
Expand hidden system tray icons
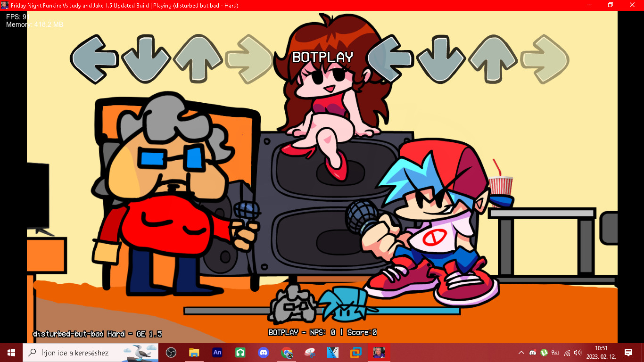(521, 353)
